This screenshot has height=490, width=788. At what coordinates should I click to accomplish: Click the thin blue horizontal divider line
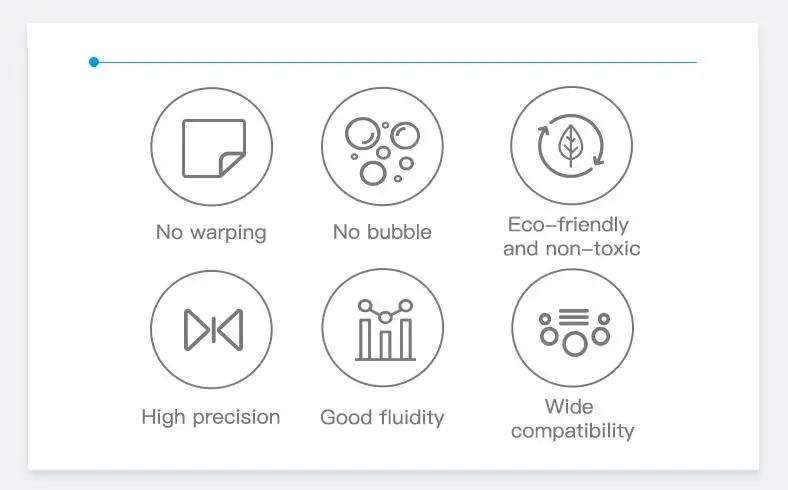(398, 62)
